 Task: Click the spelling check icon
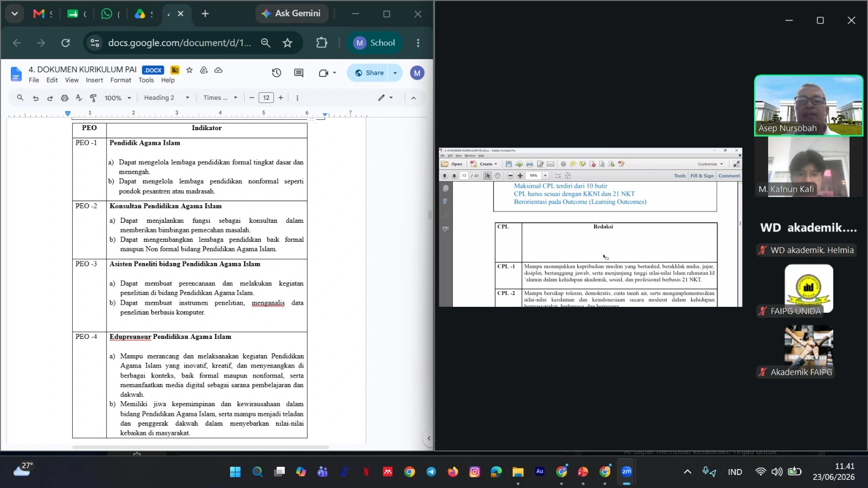79,98
